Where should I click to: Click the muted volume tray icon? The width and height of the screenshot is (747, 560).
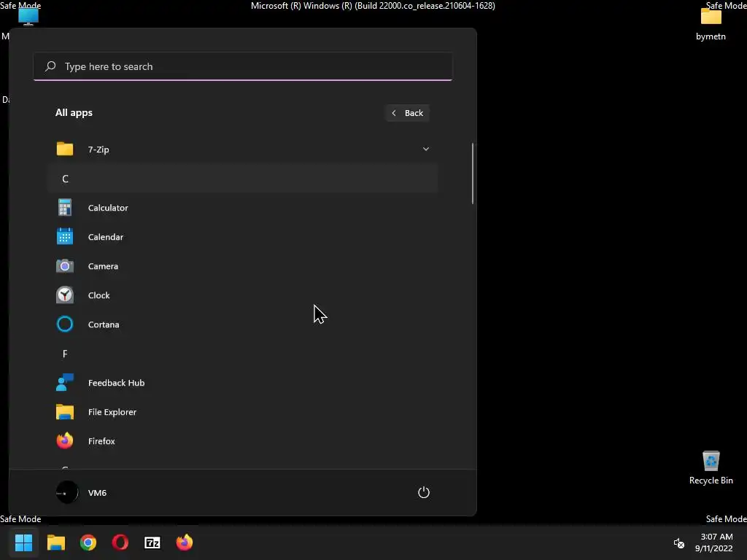[x=679, y=542]
